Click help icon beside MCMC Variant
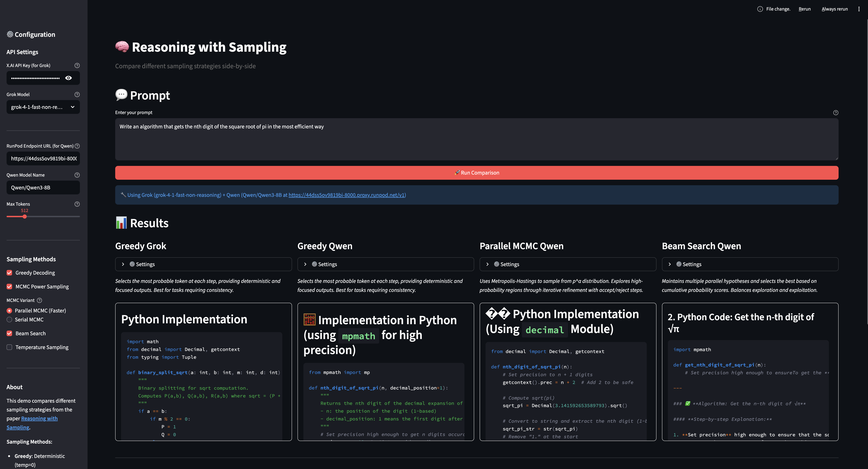Viewport: 868px width, 469px height. [39, 300]
